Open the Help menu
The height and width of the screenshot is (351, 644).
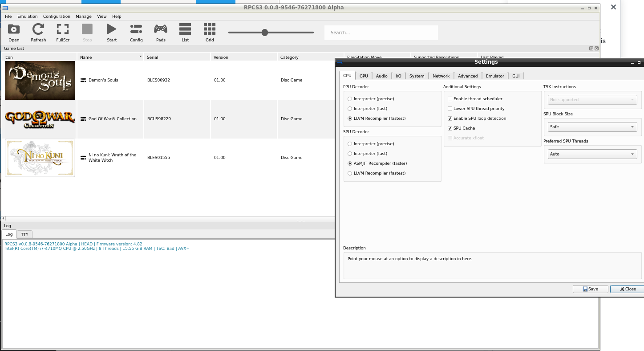point(117,16)
